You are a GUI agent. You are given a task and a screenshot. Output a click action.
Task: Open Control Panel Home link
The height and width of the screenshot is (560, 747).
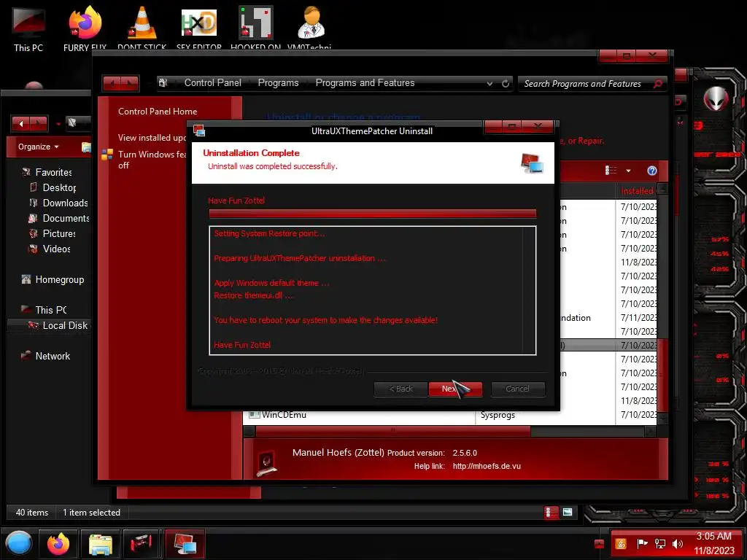158,112
